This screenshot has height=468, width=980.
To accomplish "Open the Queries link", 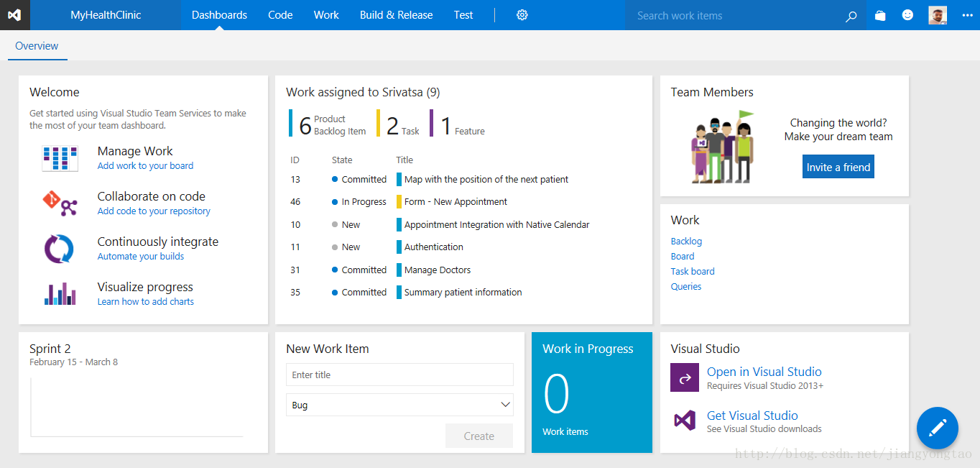I will point(686,287).
